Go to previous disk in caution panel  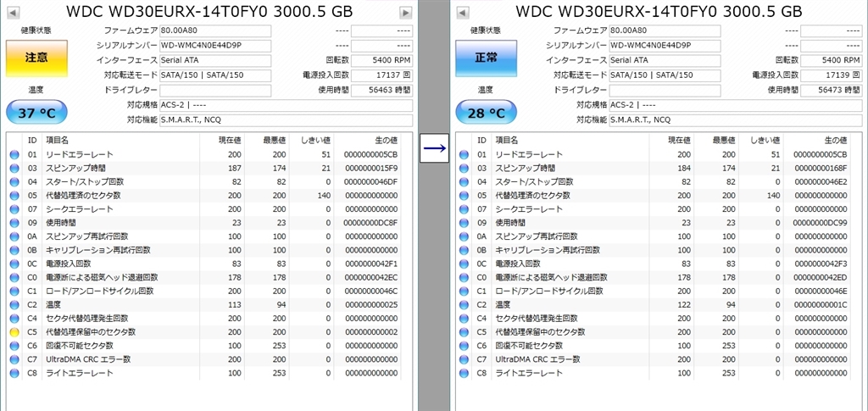pos(14,12)
